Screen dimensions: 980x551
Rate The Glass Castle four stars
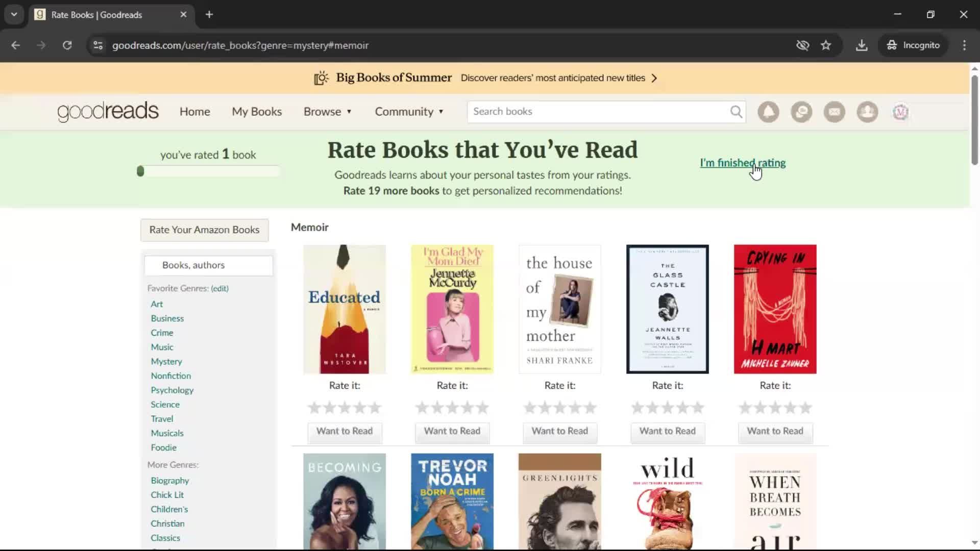click(x=682, y=408)
